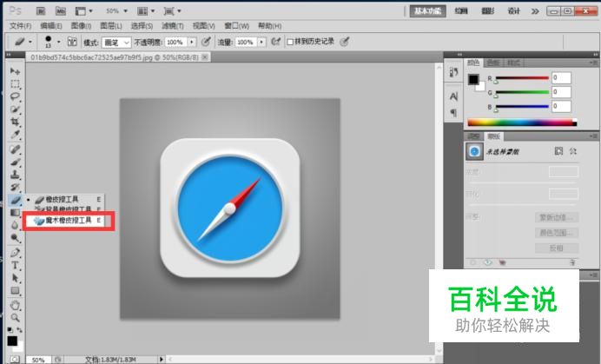The height and width of the screenshot is (364, 601).
Task: Open the Arrange Documents dropdown
Action: tap(146, 11)
